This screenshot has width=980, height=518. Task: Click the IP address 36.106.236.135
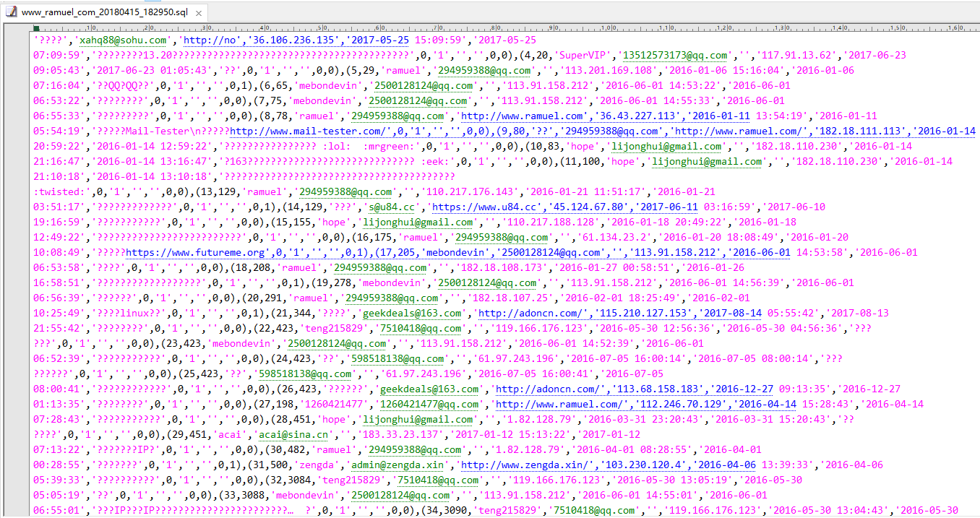[293, 40]
